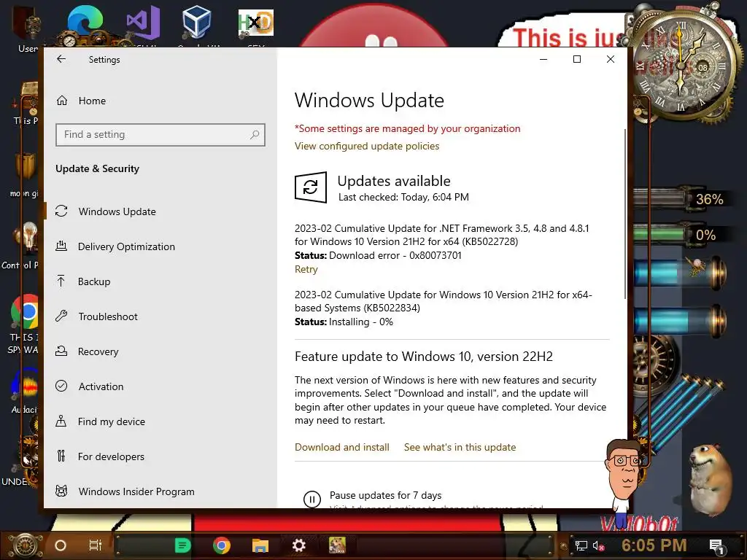This screenshot has height=560, width=747.
Task: Click the magnifier icon in search box
Action: coord(255,135)
